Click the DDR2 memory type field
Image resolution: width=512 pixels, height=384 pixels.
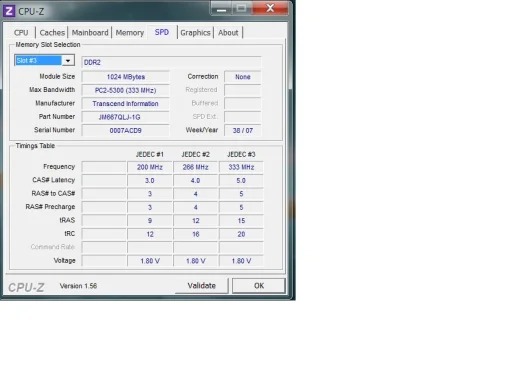click(171, 62)
